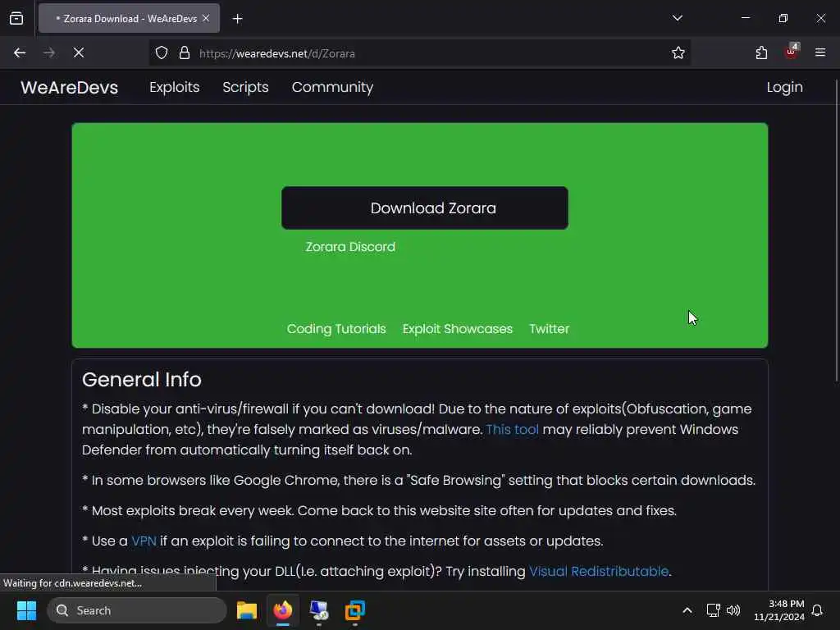Open Firefox application hamburger menu
840x630 pixels.
click(x=820, y=52)
